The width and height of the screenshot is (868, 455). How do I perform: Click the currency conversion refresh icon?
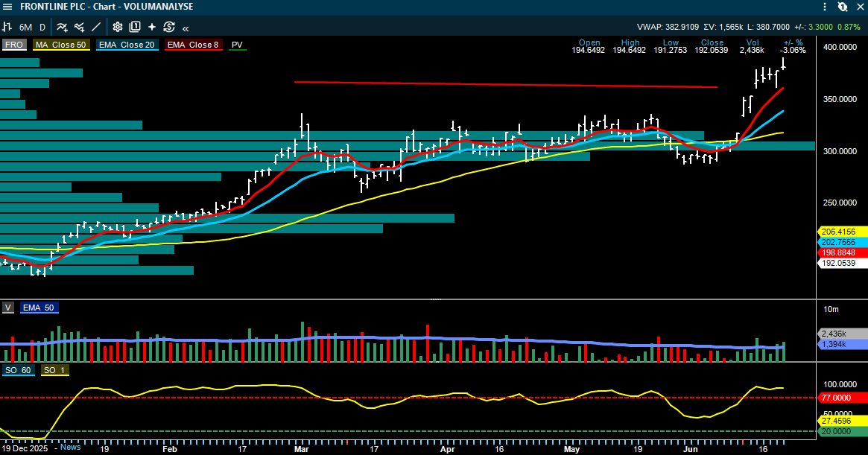point(169,27)
